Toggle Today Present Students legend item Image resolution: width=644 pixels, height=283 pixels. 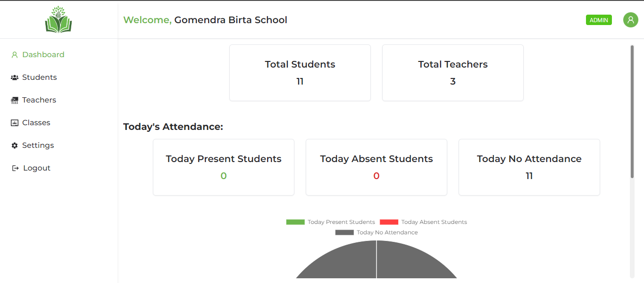(x=330, y=222)
